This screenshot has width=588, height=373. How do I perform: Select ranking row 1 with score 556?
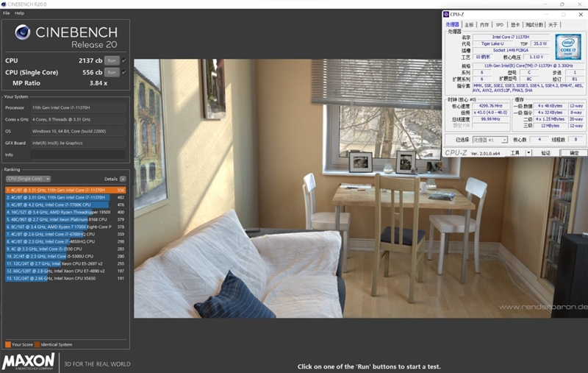65,191
